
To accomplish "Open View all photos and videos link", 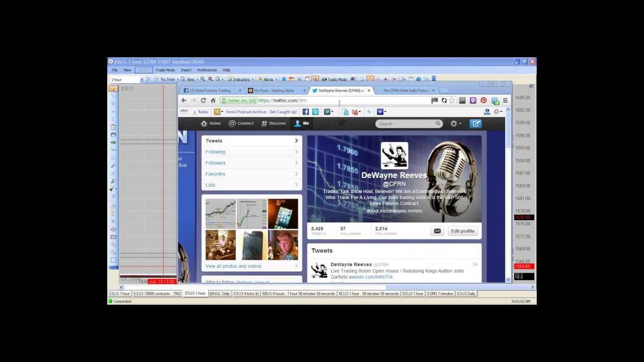I will tap(233, 266).
